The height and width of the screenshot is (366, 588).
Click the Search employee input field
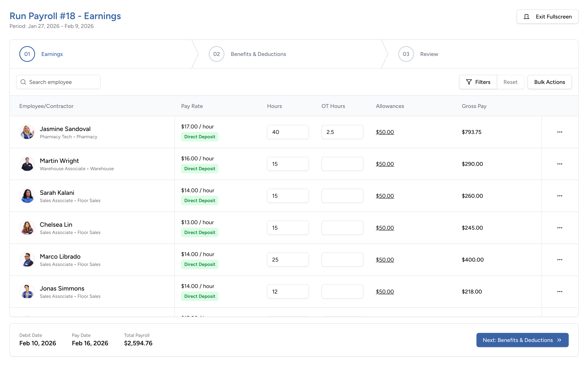[58, 82]
